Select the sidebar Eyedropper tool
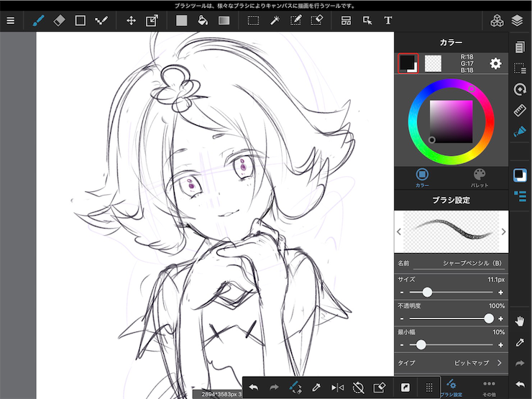Viewport: 532px width, 399px height. coord(520,342)
